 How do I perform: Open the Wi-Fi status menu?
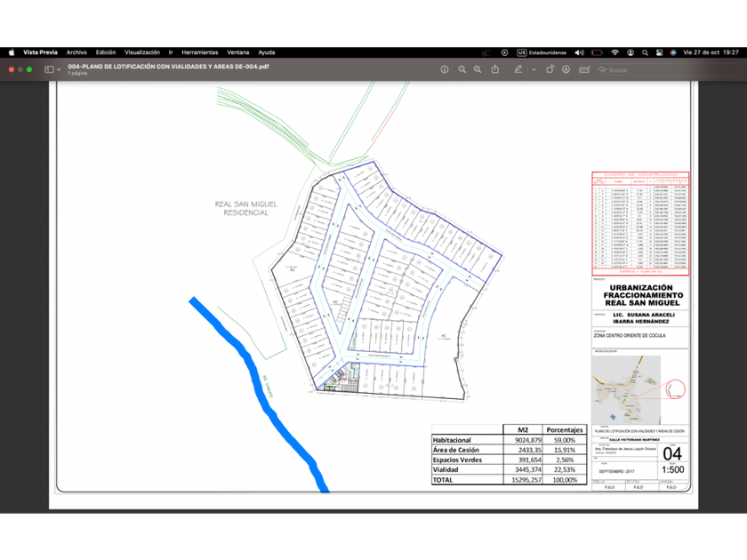pyautogui.click(x=614, y=52)
